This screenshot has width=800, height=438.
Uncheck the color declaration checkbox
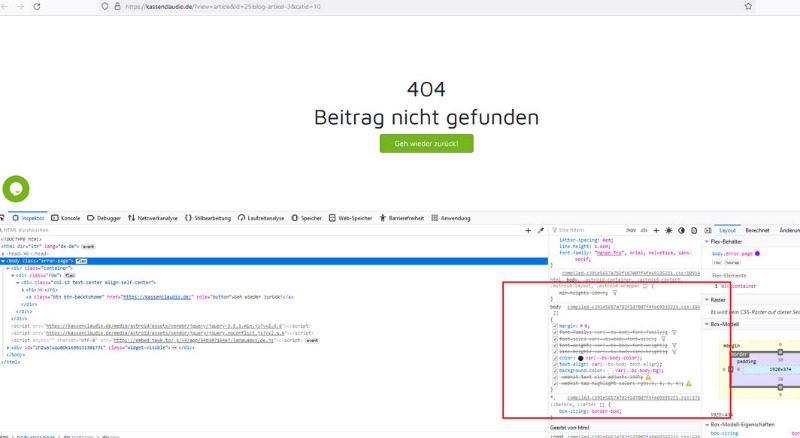(555, 358)
